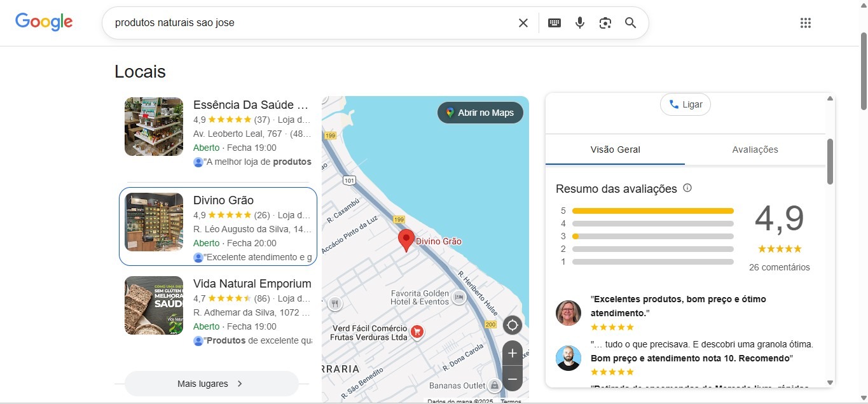Click the Verd Fácil Comércio shopping cart marker
The width and height of the screenshot is (868, 404).
coord(417,331)
